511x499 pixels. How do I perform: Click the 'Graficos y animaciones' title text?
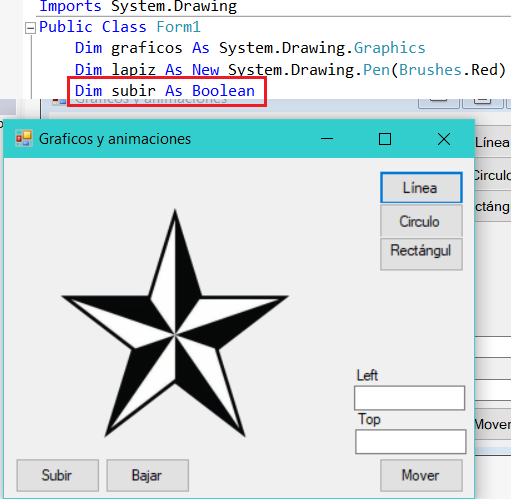pyautogui.click(x=115, y=139)
